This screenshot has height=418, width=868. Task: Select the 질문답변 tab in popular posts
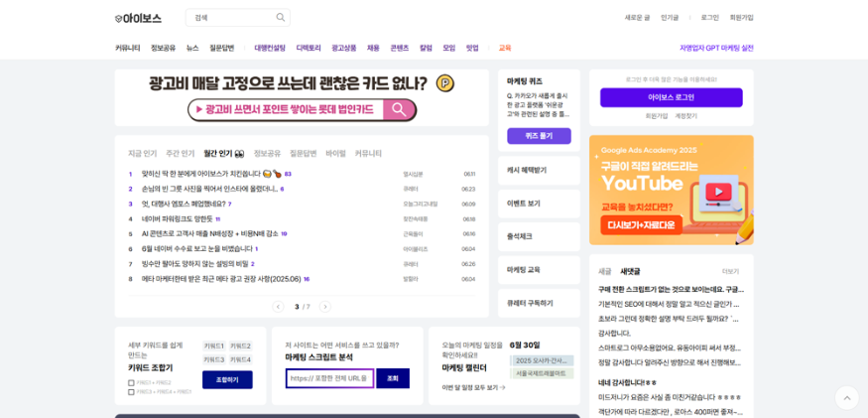tap(304, 153)
